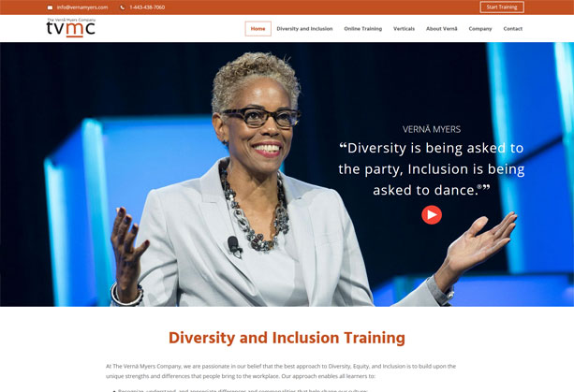Screen dimensions: 574x392
Task: Click the email envelope icon
Action: click(50, 7)
